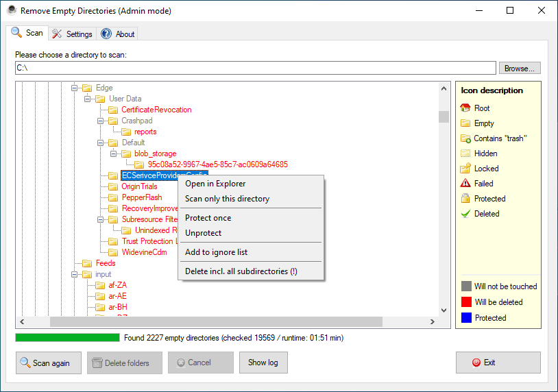
Task: Click the Contains trash icon in legend
Action: point(465,138)
